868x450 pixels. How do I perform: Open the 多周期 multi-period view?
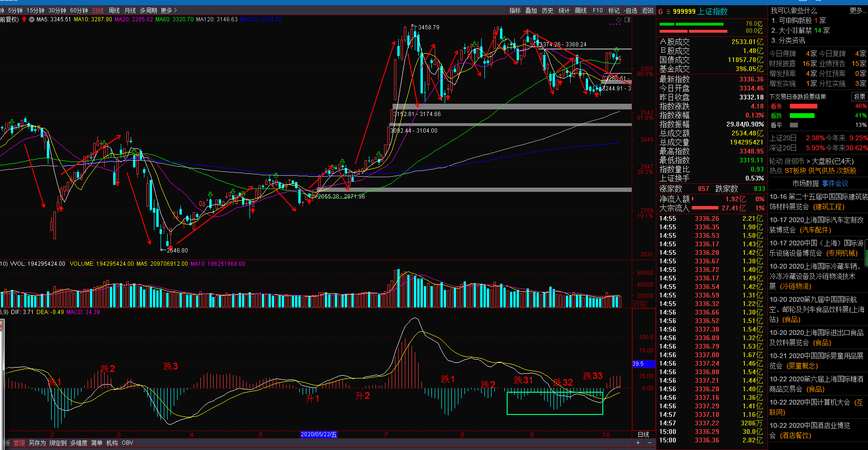[x=148, y=10]
